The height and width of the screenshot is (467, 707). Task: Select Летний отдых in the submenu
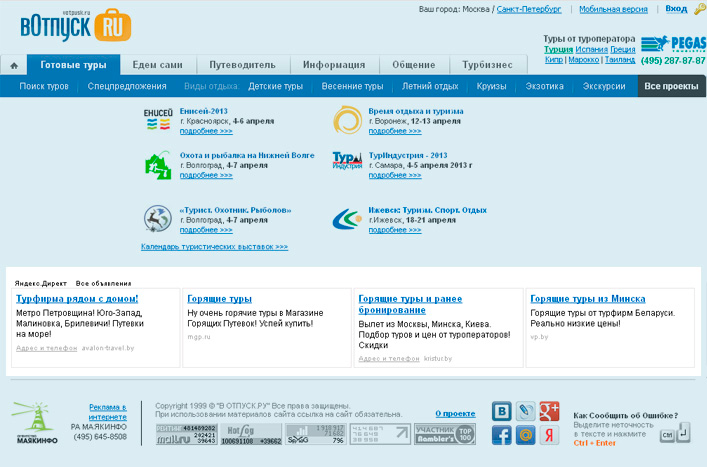coord(430,86)
